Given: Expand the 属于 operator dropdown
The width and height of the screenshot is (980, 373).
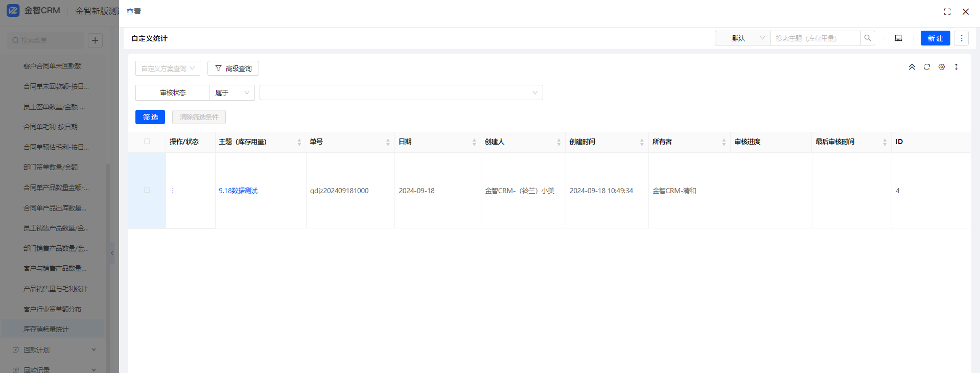Looking at the screenshot, I should [232, 93].
